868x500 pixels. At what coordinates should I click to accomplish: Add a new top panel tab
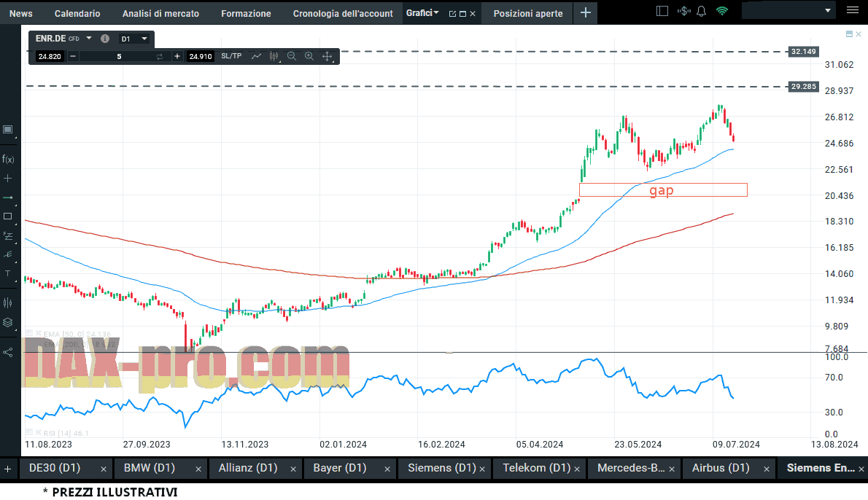586,12
